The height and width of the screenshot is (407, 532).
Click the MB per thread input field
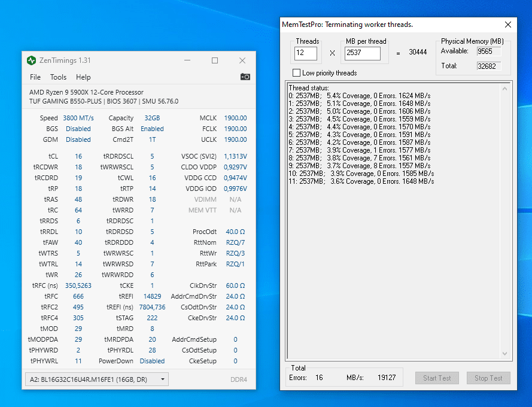pyautogui.click(x=363, y=53)
